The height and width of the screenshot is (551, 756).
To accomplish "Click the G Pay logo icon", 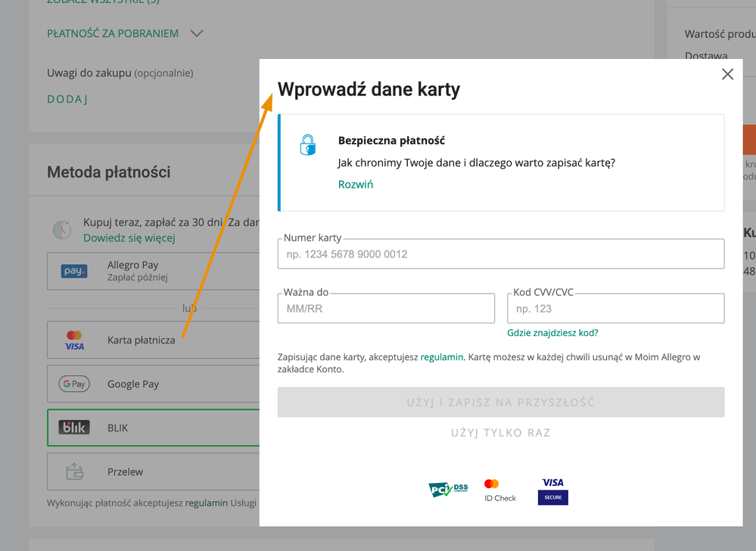I will coord(74,384).
